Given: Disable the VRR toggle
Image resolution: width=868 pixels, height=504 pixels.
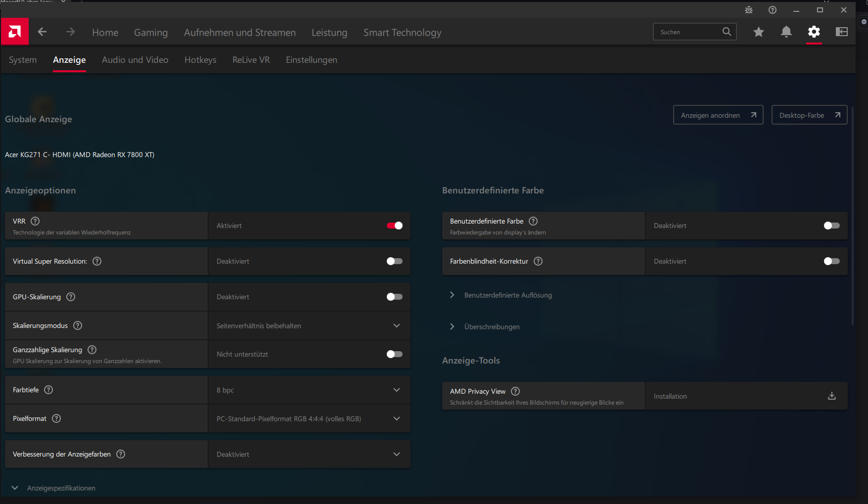Looking at the screenshot, I should tap(395, 226).
